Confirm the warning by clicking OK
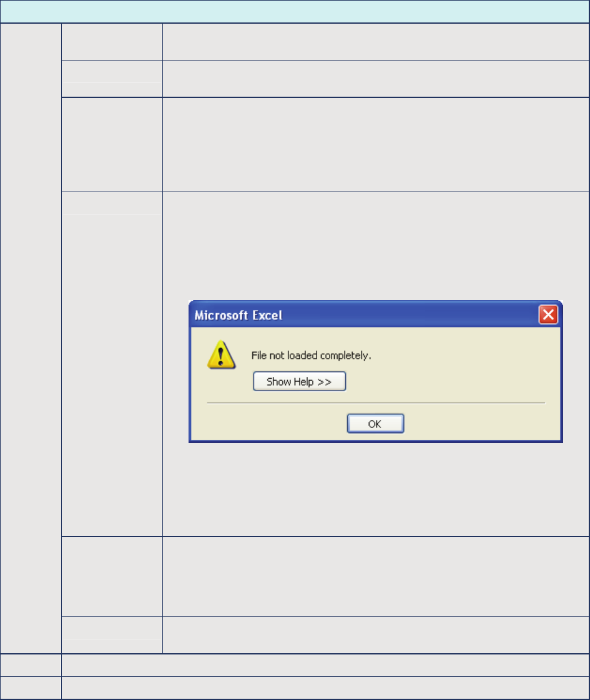 pyautogui.click(x=375, y=424)
